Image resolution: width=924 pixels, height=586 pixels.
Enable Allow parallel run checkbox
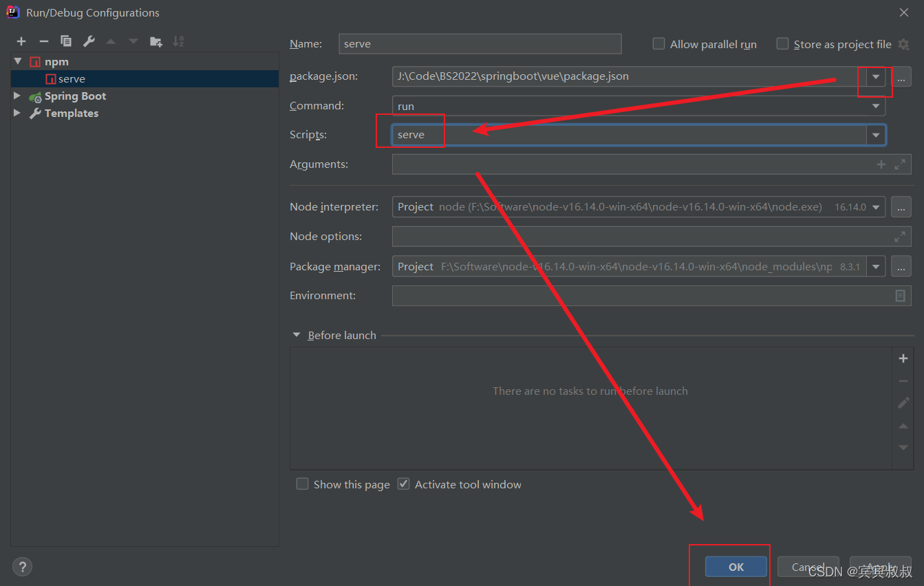[658, 44]
